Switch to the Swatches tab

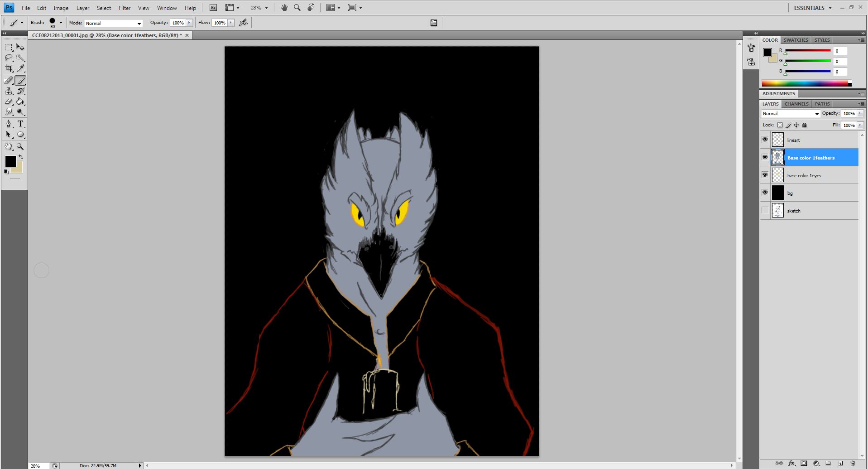coord(796,40)
